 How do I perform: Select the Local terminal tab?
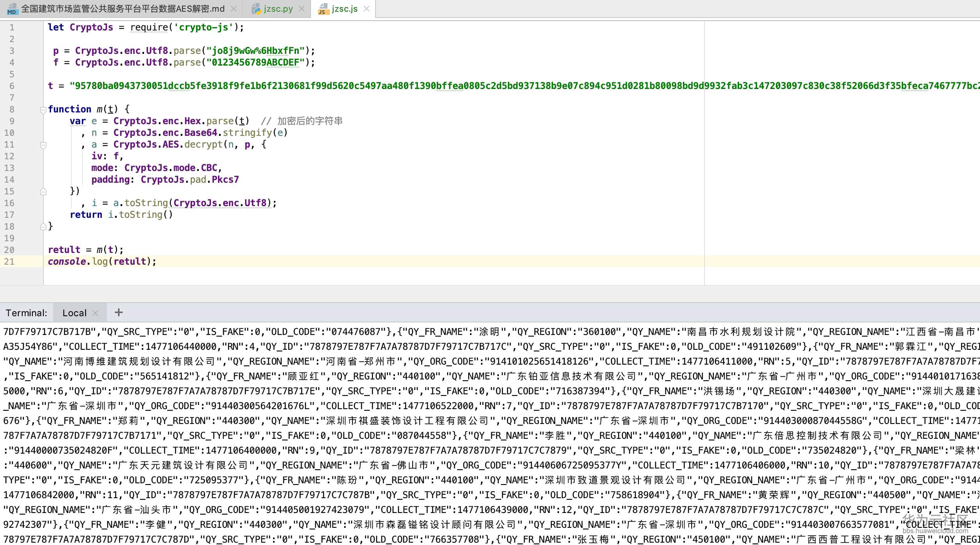(74, 312)
